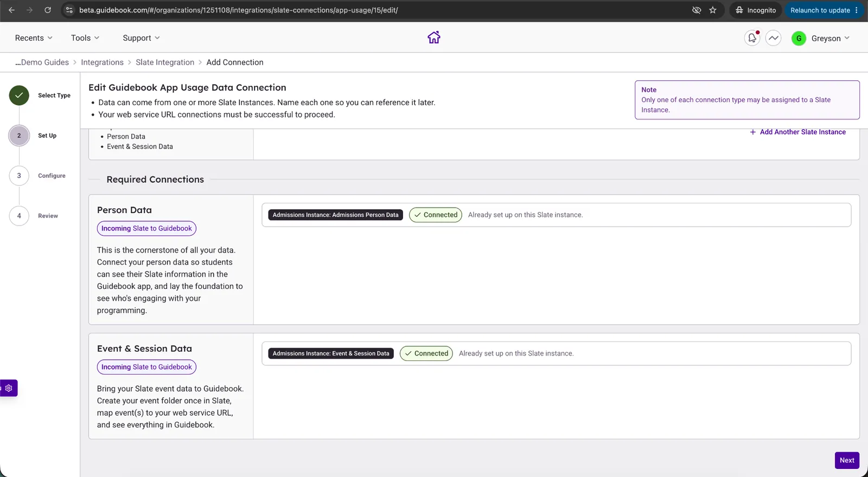Expand the Recents dropdown
Viewport: 868px width, 477px height.
[34, 38]
